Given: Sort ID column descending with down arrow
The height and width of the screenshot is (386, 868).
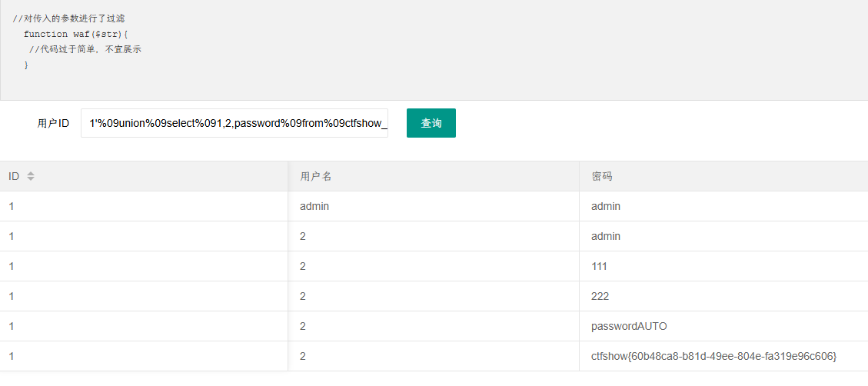Looking at the screenshot, I should 31,179.
